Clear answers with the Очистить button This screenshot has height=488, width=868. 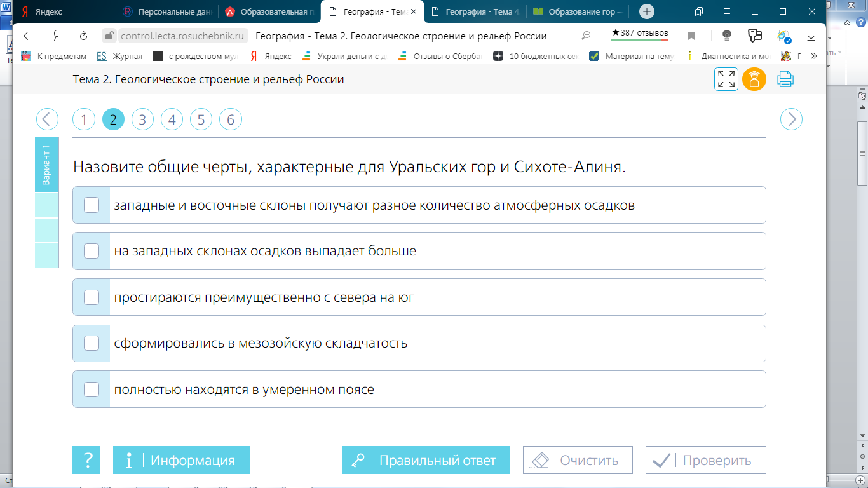[x=578, y=460]
